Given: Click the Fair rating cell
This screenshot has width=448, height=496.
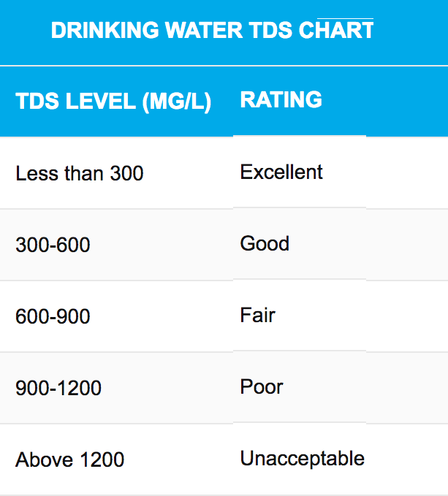Looking at the screenshot, I should (x=257, y=315).
